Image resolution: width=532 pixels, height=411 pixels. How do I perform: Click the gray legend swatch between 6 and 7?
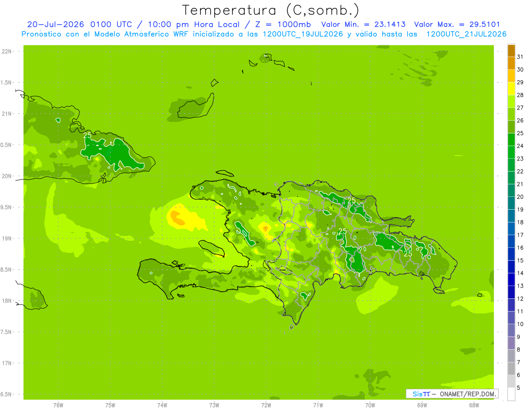tap(511, 368)
